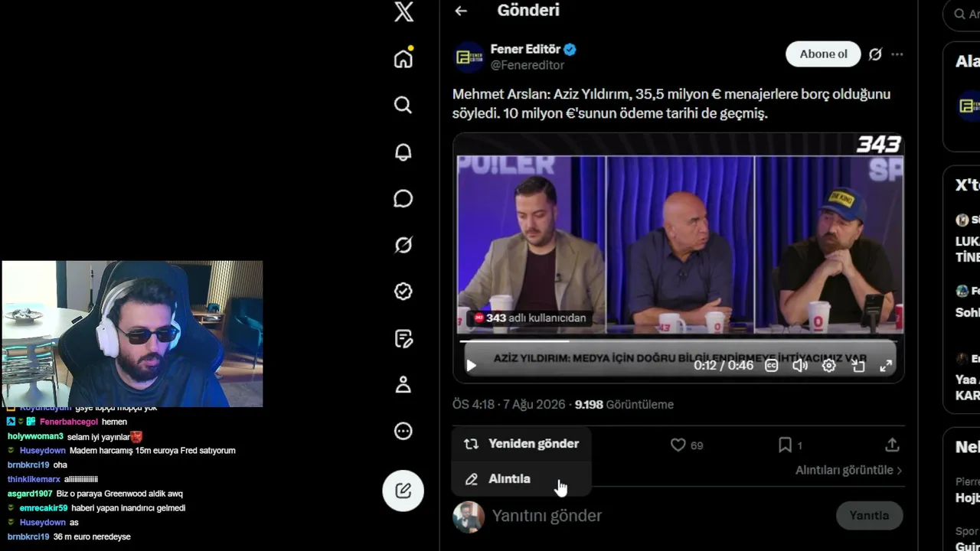Bookmark the post
The width and height of the screenshot is (980, 551).
click(x=785, y=445)
